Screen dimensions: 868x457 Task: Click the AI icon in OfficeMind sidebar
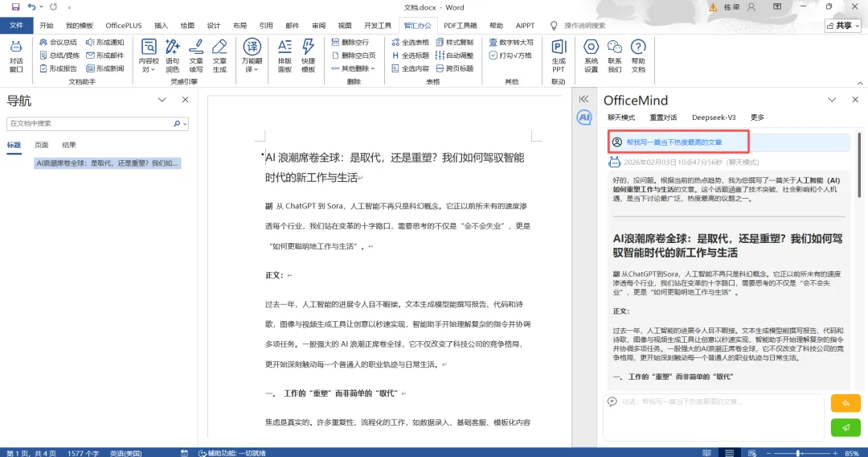coord(584,117)
